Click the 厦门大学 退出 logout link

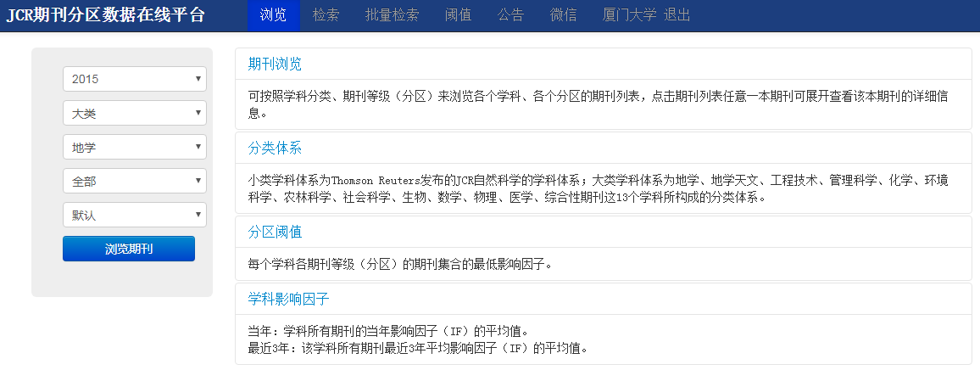coord(646,15)
